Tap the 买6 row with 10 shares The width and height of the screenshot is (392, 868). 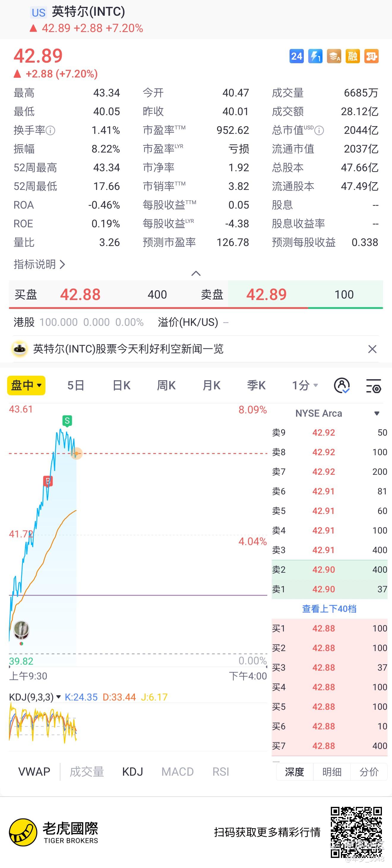coord(330,726)
